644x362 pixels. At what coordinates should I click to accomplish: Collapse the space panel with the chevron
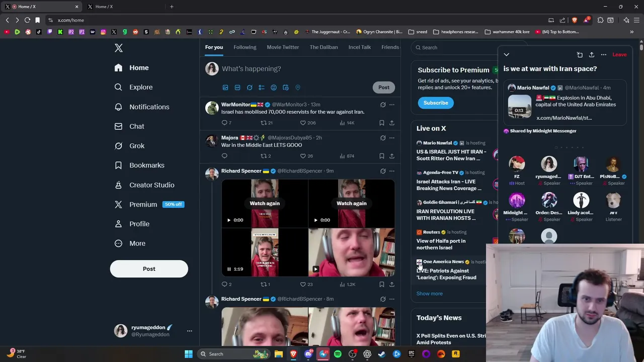507,54
